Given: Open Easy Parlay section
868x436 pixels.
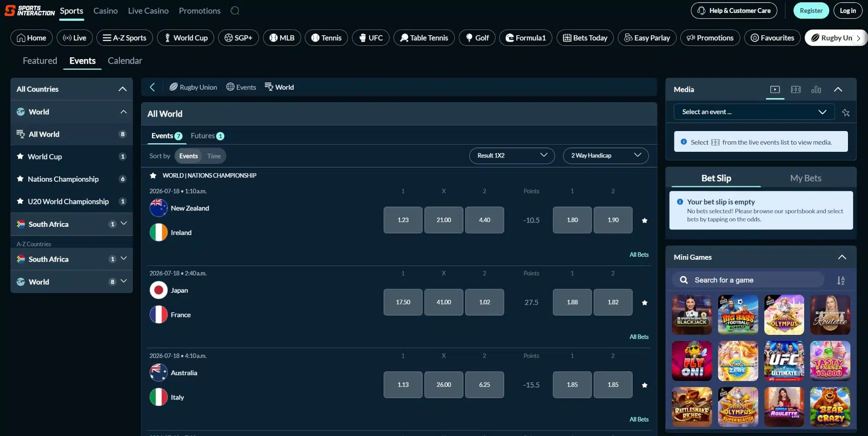Looking at the screenshot, I should [x=647, y=38].
